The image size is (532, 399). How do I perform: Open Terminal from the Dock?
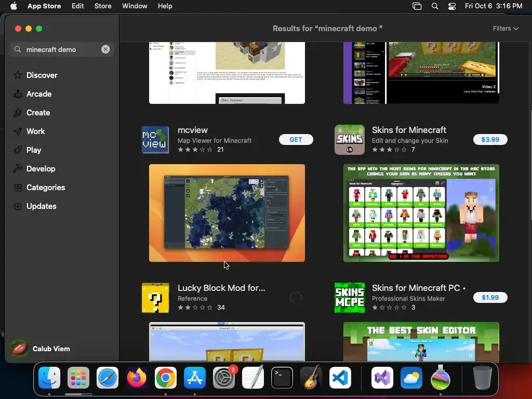click(282, 378)
